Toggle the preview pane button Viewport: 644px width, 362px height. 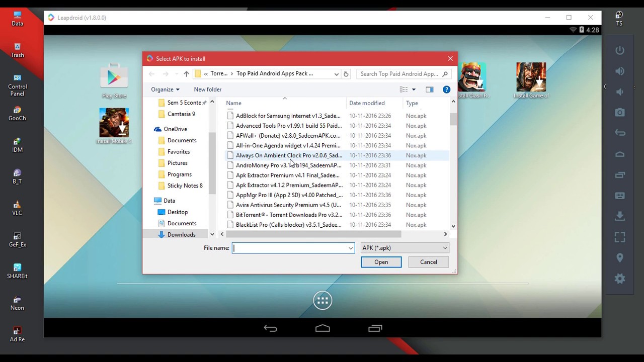point(429,89)
